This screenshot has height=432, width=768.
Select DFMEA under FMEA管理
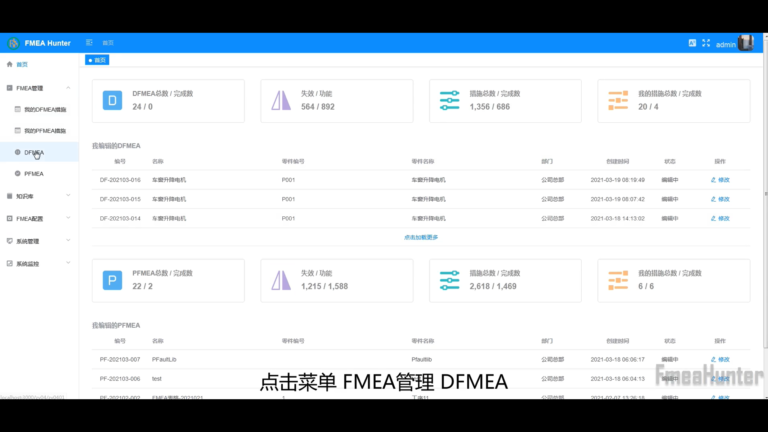tap(39, 152)
